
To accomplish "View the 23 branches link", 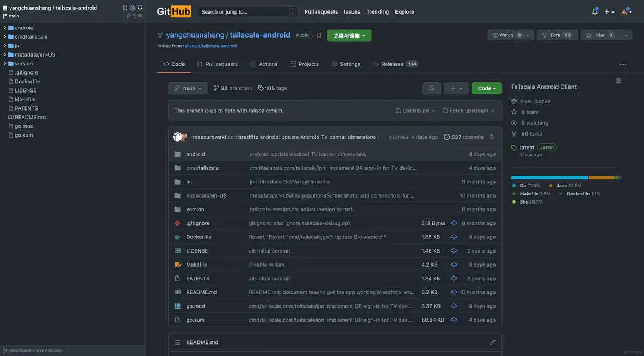I will coord(233,88).
